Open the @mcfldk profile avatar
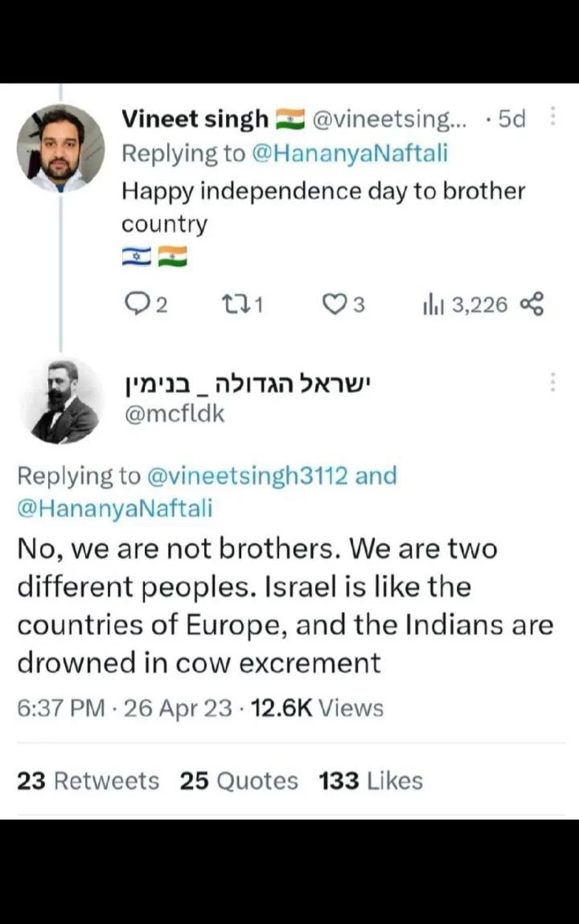 (x=65, y=401)
